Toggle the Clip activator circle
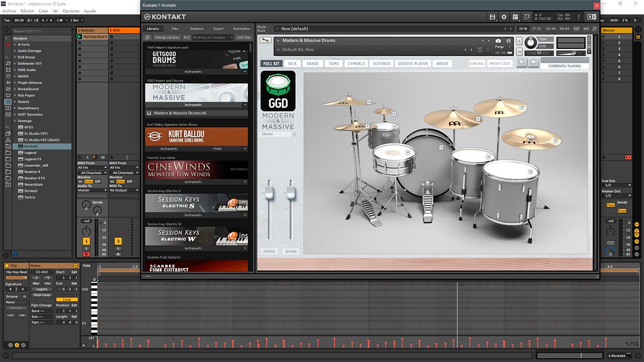The width and height of the screenshot is (644, 362). [x=7, y=265]
